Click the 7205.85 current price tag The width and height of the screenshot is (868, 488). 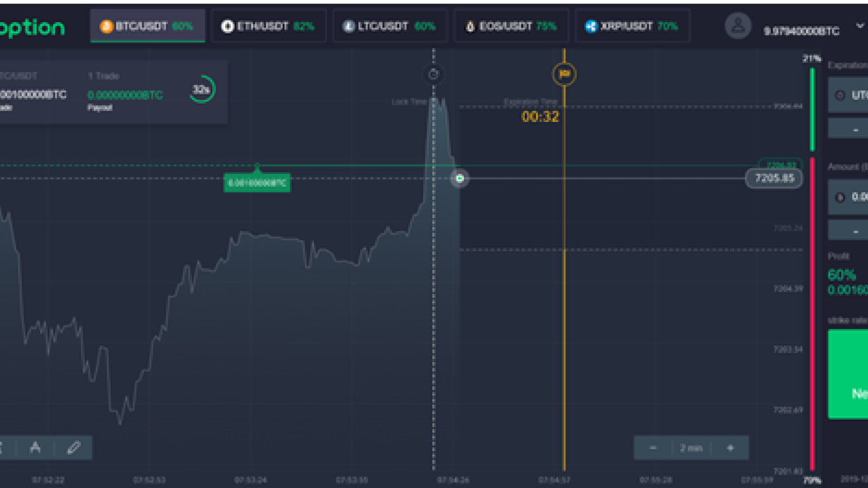(x=774, y=178)
